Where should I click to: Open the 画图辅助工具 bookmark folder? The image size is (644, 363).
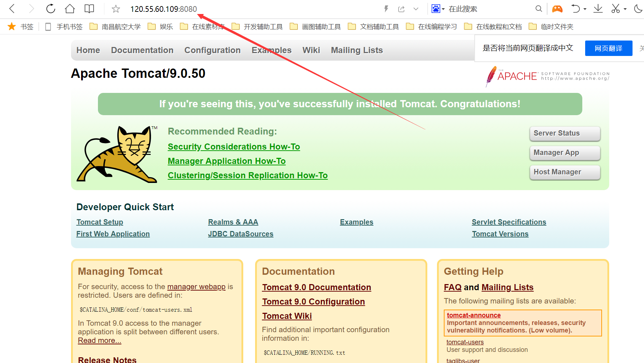coord(315,27)
